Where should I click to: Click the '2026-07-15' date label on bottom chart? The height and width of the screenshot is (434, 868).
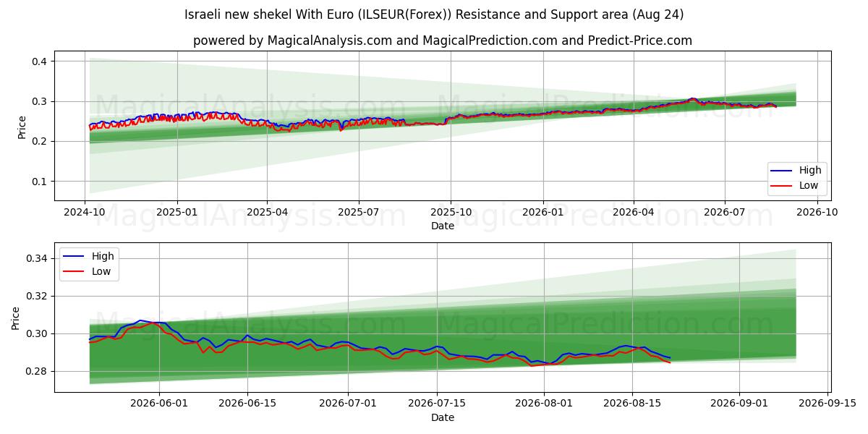pos(437,404)
